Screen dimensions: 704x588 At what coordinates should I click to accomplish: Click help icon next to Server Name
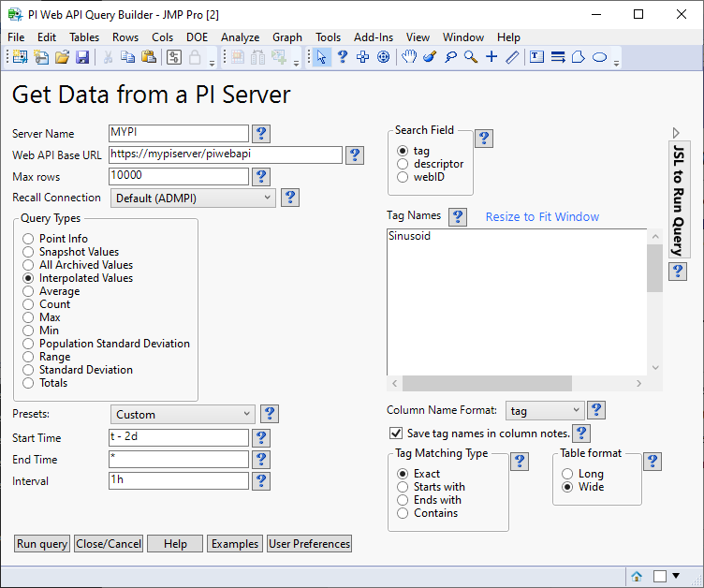(x=261, y=134)
